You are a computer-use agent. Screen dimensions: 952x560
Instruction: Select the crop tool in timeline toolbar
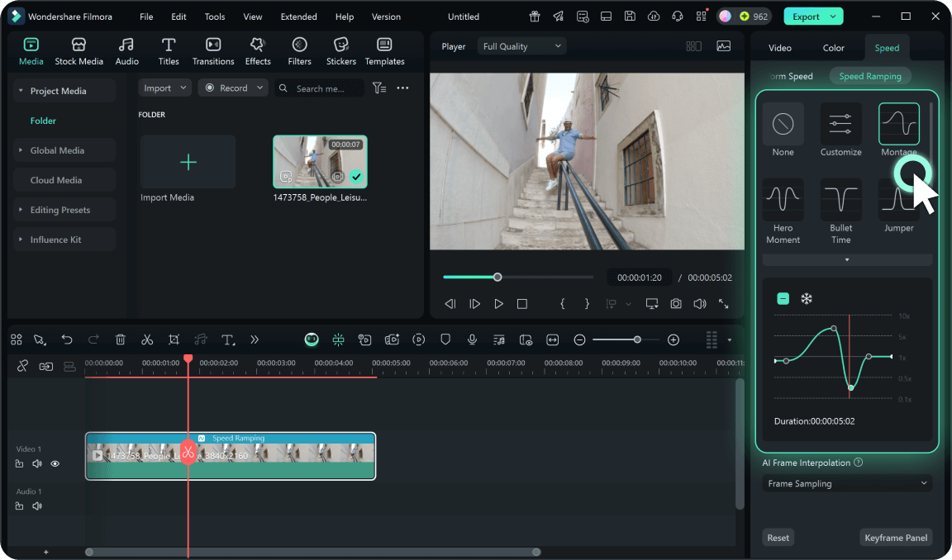pyautogui.click(x=174, y=339)
